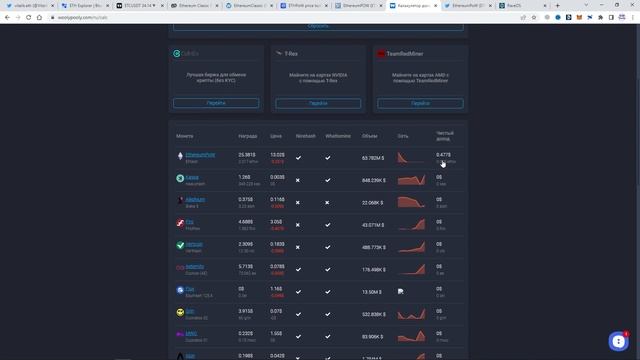640x360 pixels.
Task: Click the page vertical scrollbar
Action: pos(638,192)
